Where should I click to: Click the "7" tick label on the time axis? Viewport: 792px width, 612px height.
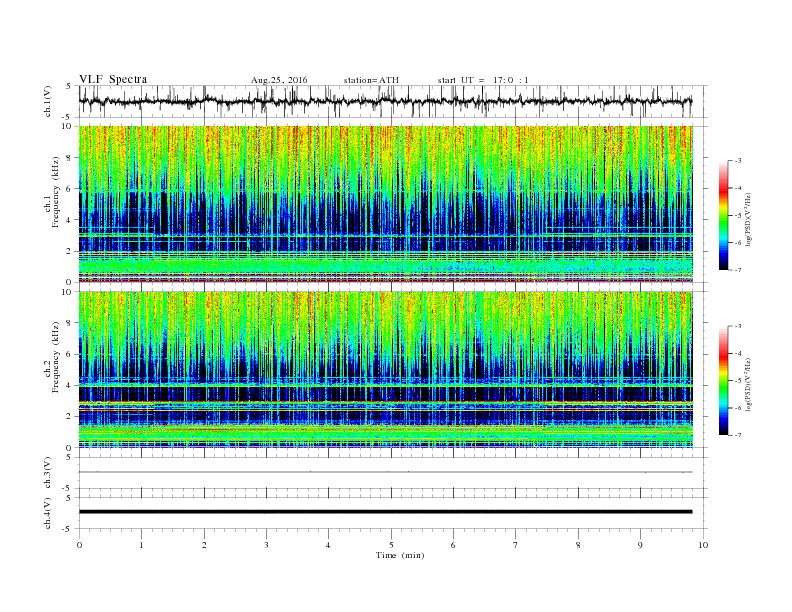[x=516, y=545]
